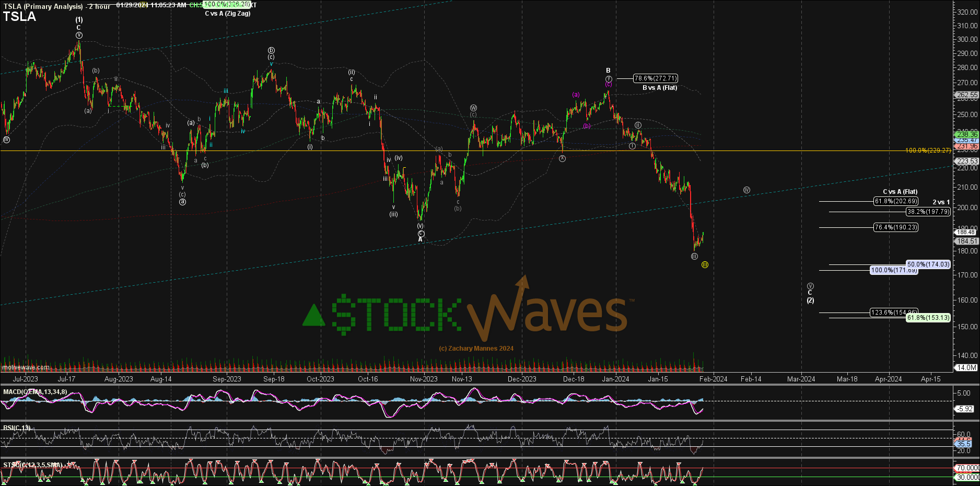Select the 61.8%(202.69) Fibonacci label
The width and height of the screenshot is (980, 486).
(x=896, y=201)
